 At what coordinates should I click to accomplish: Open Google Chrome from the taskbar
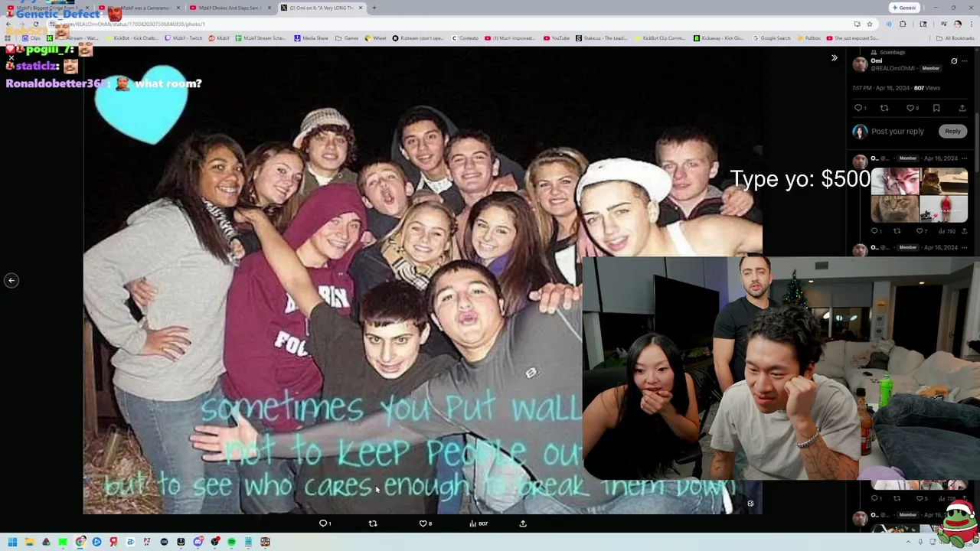tap(80, 542)
